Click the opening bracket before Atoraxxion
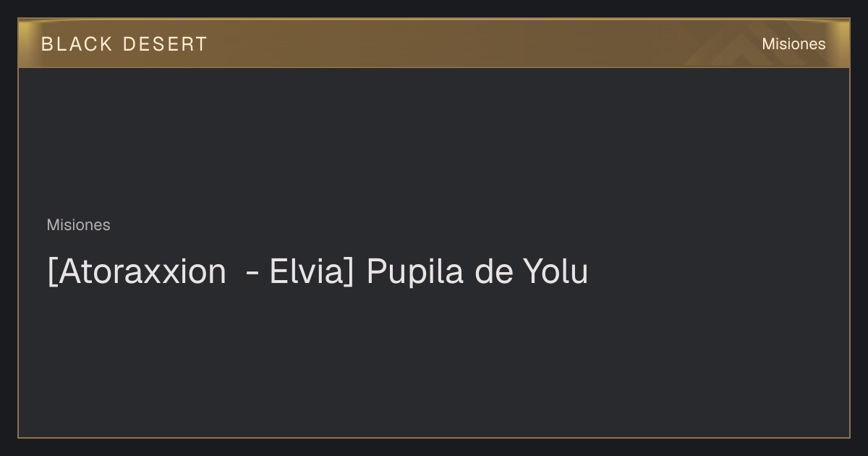 pos(51,273)
